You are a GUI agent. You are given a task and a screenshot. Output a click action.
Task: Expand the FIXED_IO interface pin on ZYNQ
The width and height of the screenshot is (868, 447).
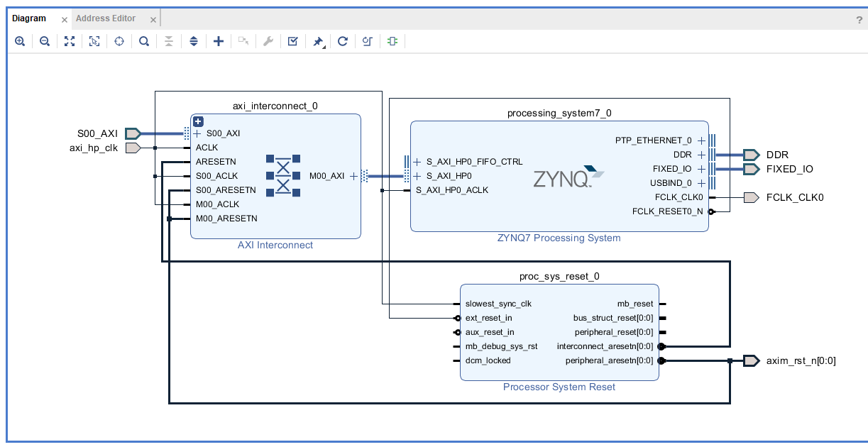[701, 169]
